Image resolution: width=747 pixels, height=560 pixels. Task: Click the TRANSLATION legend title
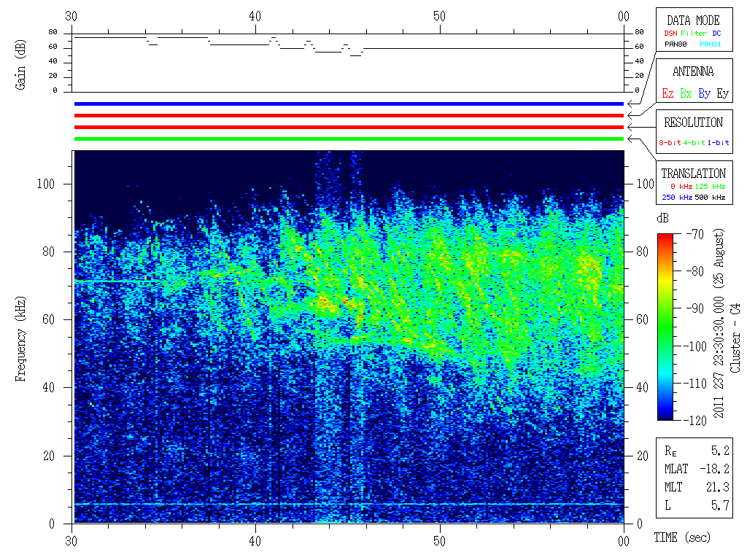click(x=693, y=174)
